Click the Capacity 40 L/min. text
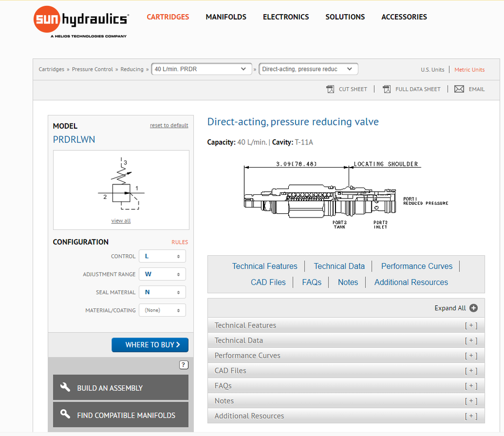 coord(237,142)
